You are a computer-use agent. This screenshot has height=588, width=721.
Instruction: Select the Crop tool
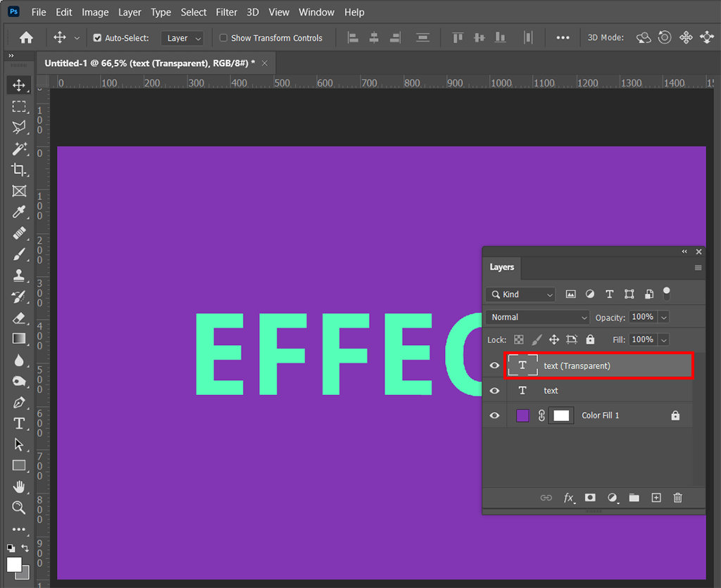click(x=19, y=170)
